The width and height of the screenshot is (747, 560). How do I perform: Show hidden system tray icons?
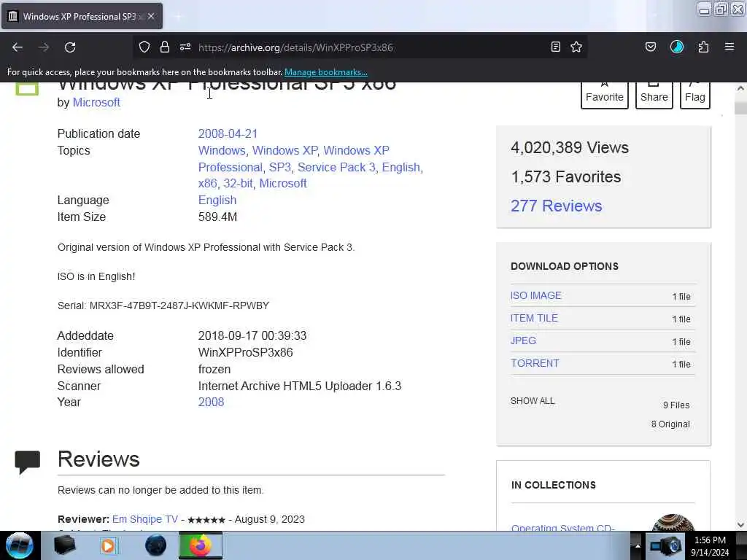[638, 545]
